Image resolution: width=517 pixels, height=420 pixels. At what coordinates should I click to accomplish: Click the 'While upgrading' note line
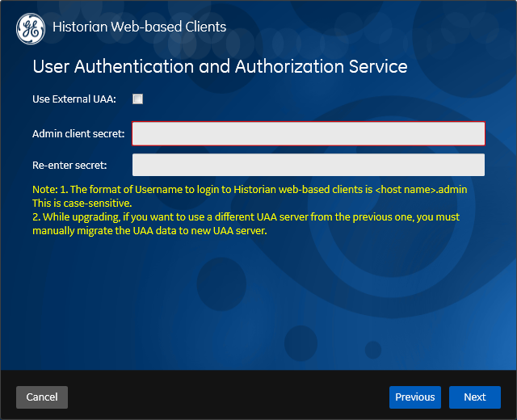click(x=246, y=217)
